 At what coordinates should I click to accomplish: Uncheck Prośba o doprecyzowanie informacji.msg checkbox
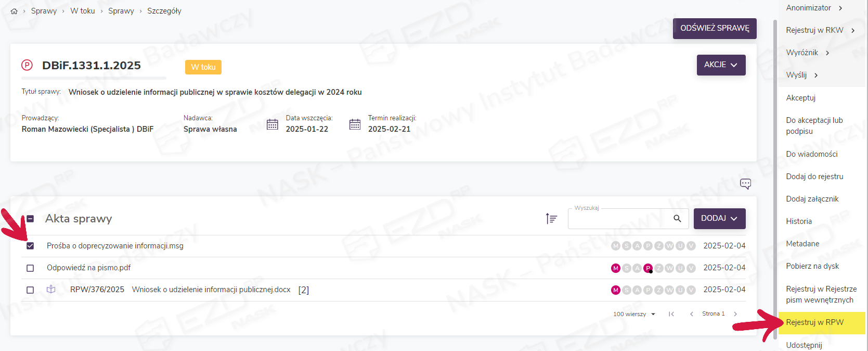click(30, 246)
